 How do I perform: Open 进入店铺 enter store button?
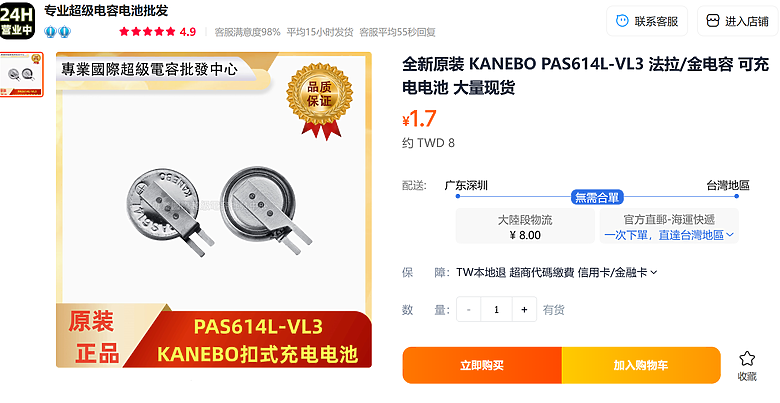[737, 21]
